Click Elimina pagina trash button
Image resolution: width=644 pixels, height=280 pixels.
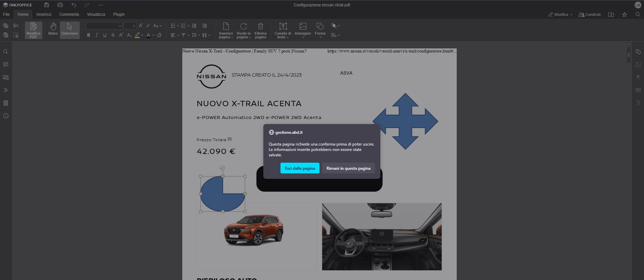[261, 31]
